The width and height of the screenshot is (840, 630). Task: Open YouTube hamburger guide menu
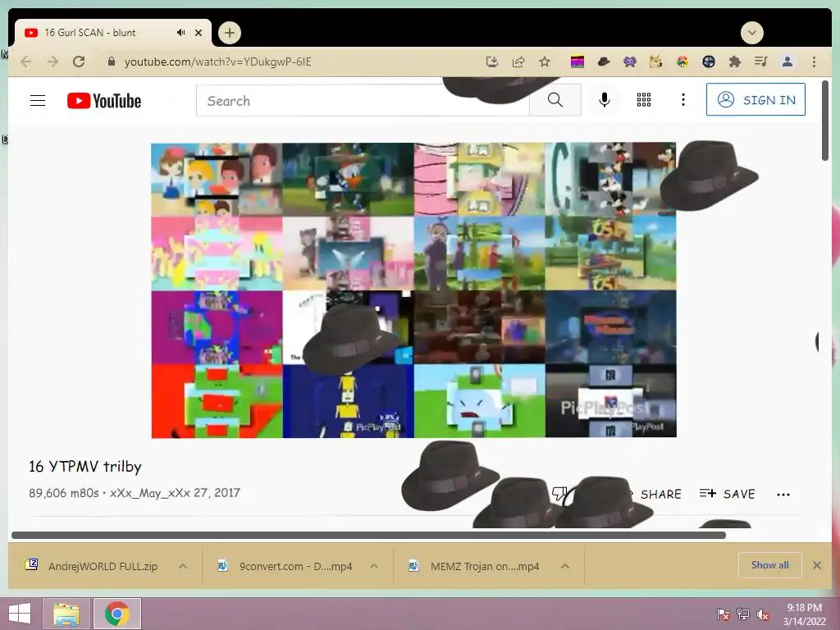(x=38, y=100)
